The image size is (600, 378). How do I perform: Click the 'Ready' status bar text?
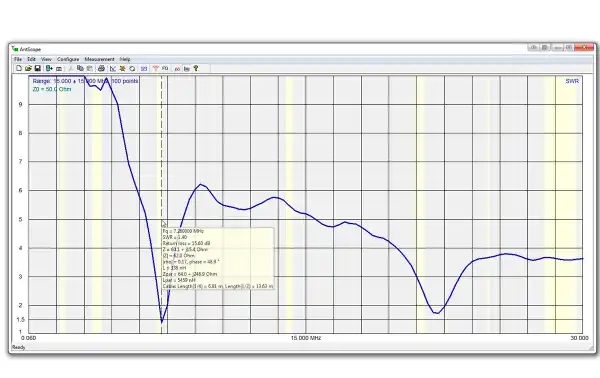click(19, 347)
